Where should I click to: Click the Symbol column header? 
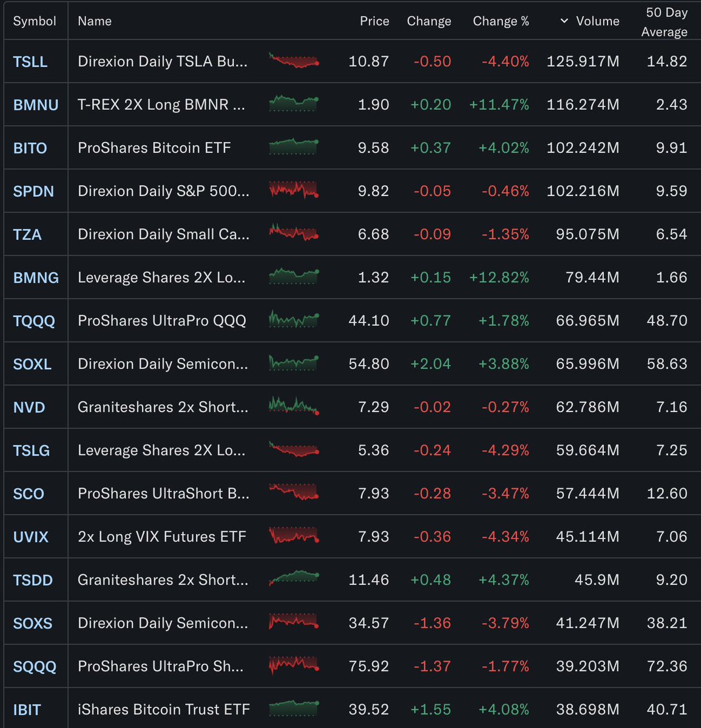(x=35, y=21)
